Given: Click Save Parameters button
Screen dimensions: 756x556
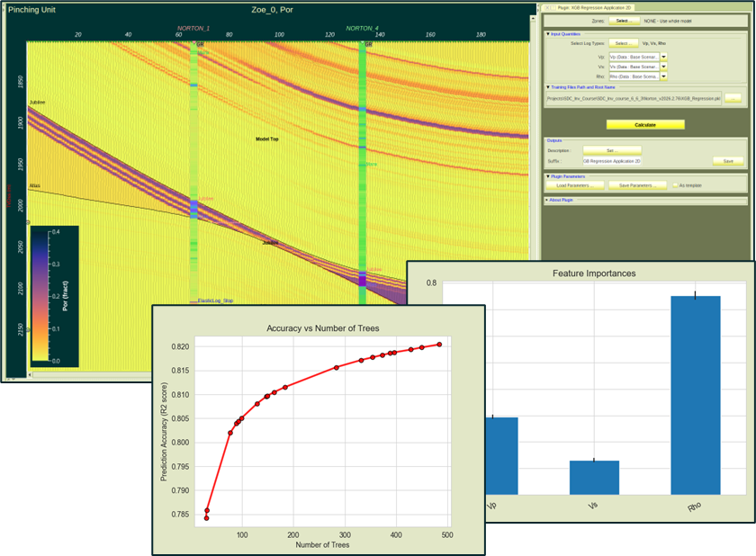Looking at the screenshot, I should (636, 185).
